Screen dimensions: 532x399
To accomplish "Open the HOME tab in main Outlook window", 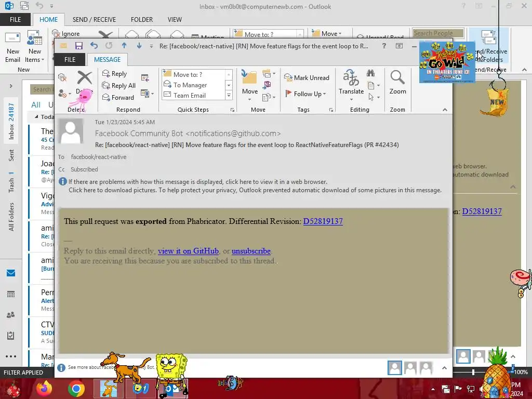I will [x=48, y=20].
